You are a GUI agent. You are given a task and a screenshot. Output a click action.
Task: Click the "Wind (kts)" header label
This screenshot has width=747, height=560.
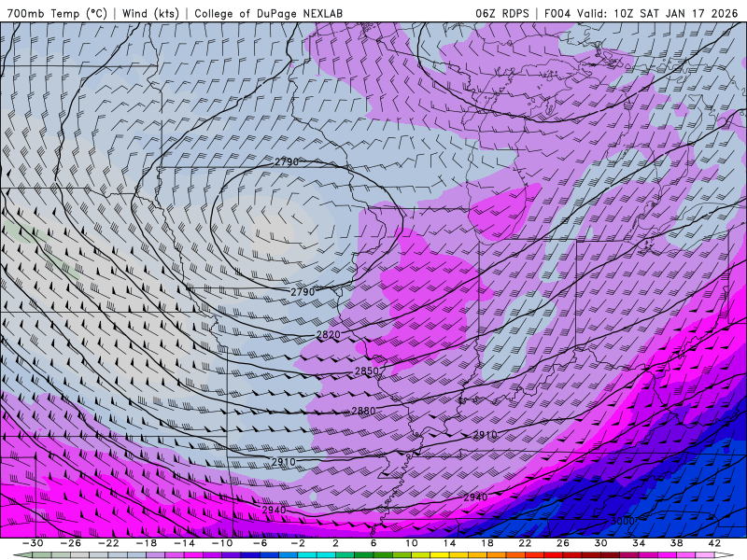150,13
